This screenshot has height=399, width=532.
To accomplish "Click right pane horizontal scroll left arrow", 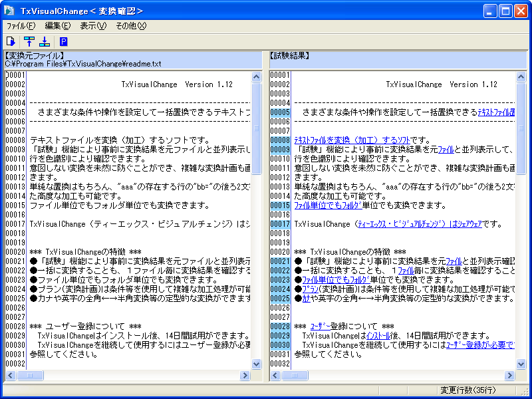I will coord(275,375).
